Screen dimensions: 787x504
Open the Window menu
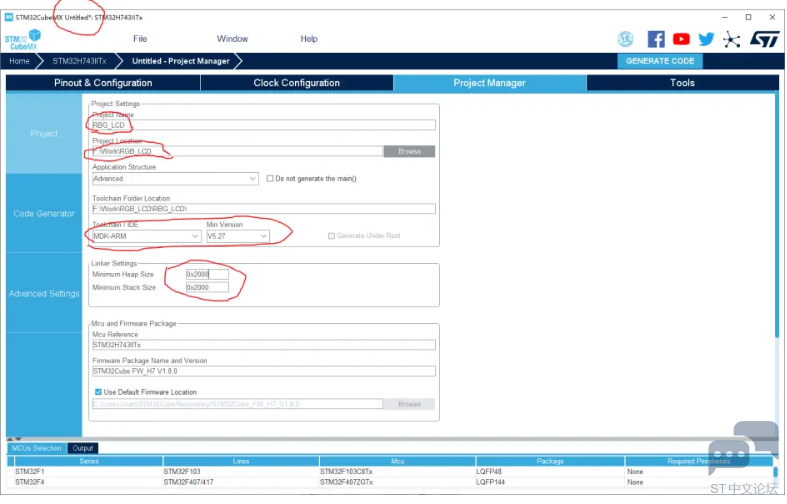click(x=232, y=39)
